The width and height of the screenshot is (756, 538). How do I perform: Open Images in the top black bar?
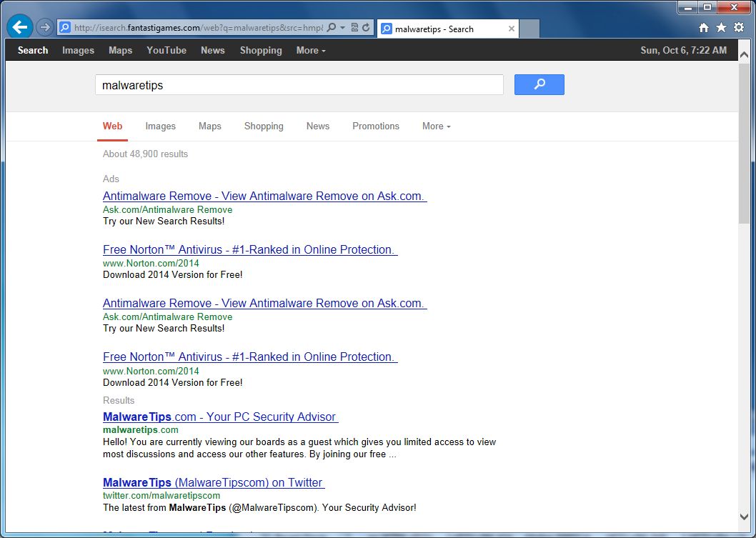click(78, 50)
